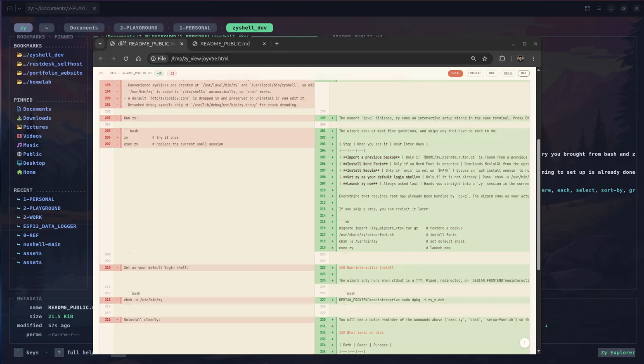This screenshot has height=364, width=644.
Task: Open the terminal grid overview icon
Action: pos(587,8)
